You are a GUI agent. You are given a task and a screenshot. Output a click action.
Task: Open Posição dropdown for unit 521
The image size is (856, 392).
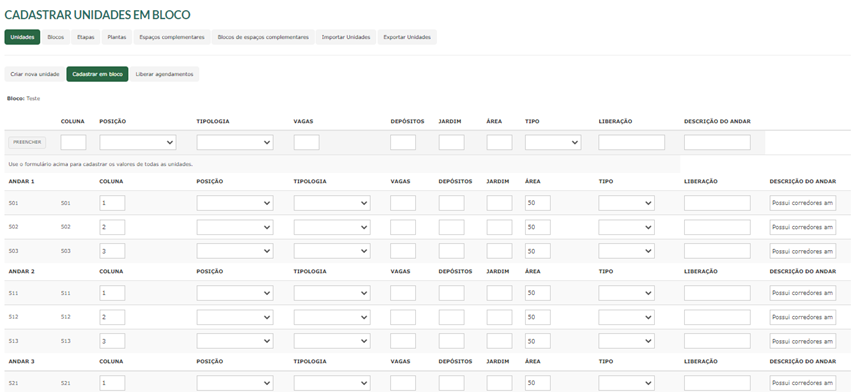click(x=235, y=383)
